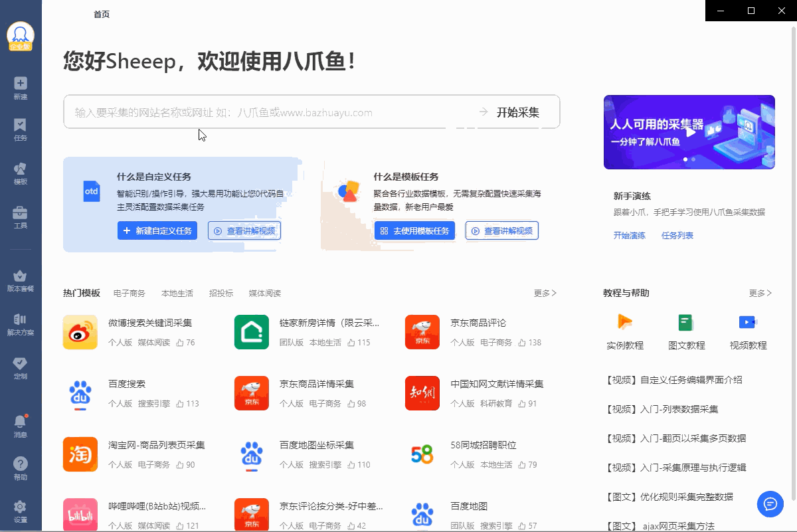Image resolution: width=797 pixels, height=532 pixels.
Task: Open the 视频教程 video icon
Action: (x=748, y=322)
